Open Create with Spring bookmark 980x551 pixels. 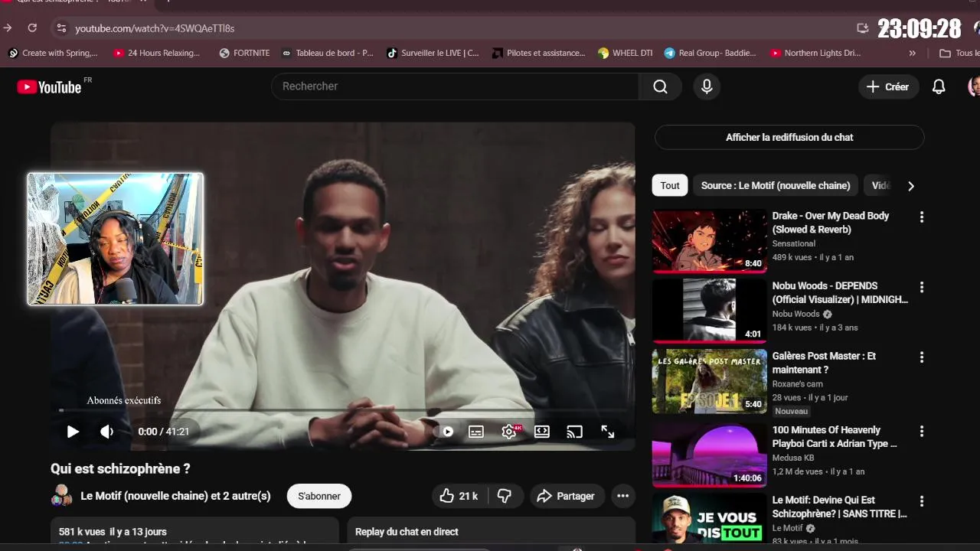[53, 53]
